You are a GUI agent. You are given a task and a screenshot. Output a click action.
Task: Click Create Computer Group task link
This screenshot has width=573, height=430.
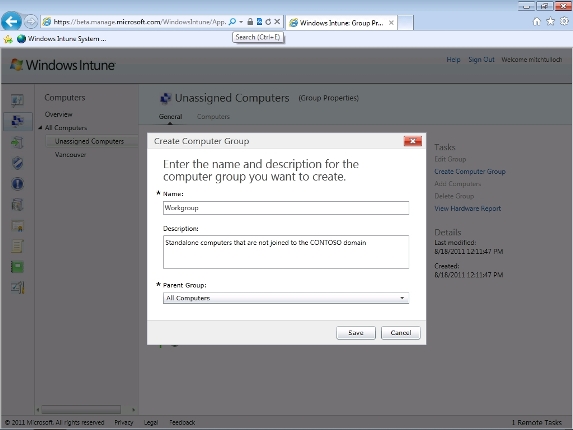click(470, 171)
